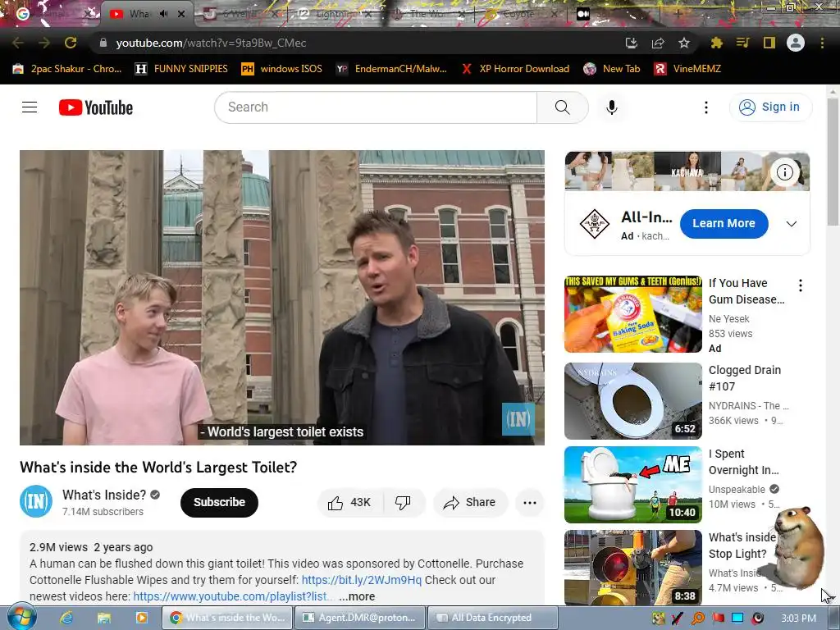Open the FUNNY SNIPPIES bookmark
This screenshot has width=840, height=630.
click(181, 69)
